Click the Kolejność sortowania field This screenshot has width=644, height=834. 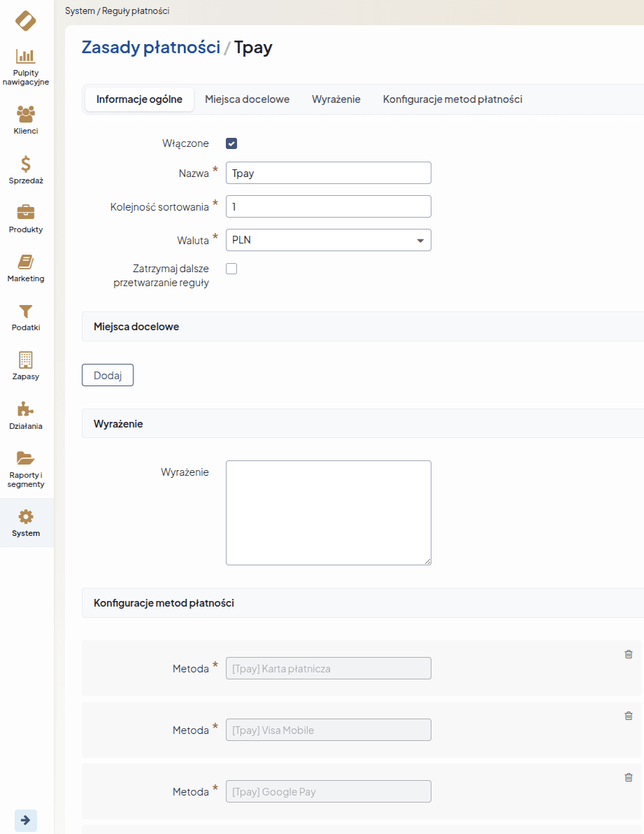pyautogui.click(x=328, y=206)
